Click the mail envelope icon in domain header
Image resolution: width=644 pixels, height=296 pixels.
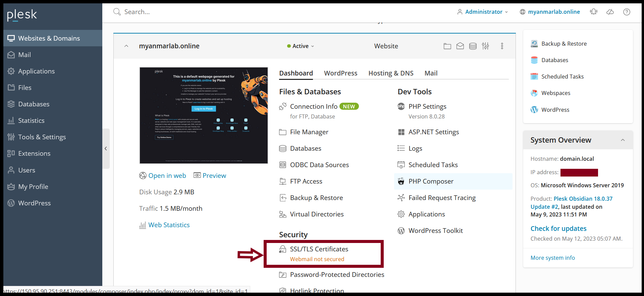pyautogui.click(x=460, y=46)
